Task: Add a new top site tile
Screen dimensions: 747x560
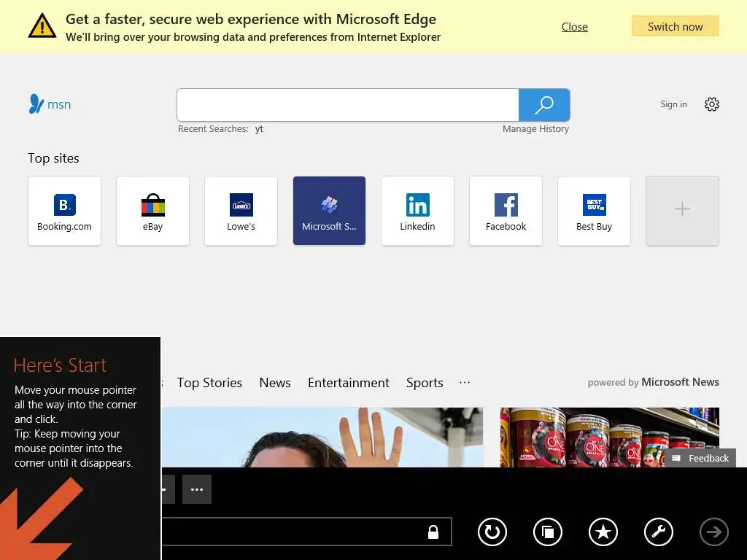Action: [682, 211]
